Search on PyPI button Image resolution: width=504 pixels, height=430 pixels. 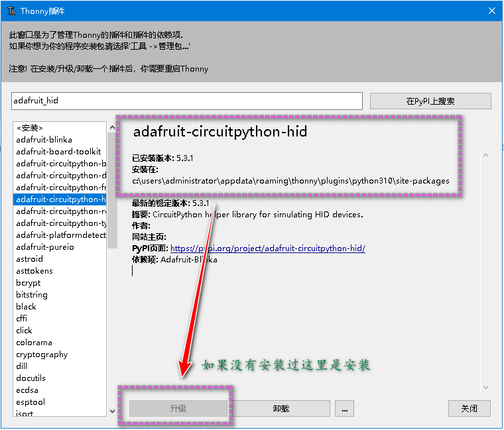tap(430, 101)
